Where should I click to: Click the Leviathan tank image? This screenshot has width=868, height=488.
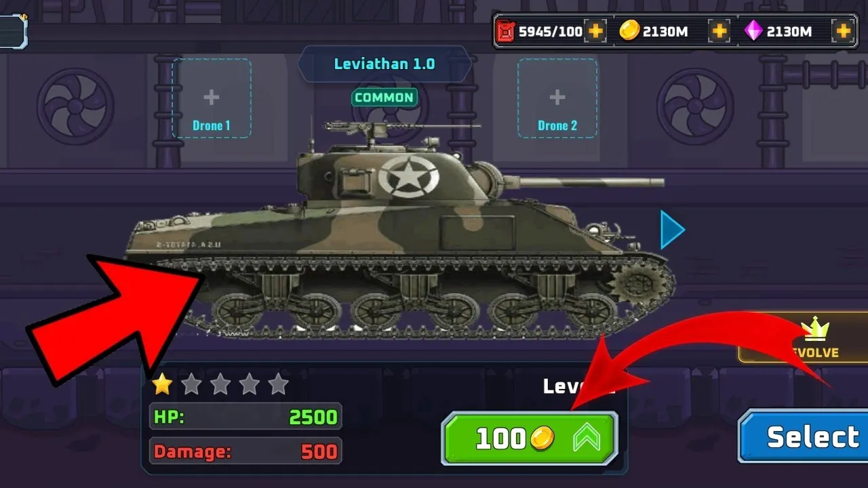(400, 230)
